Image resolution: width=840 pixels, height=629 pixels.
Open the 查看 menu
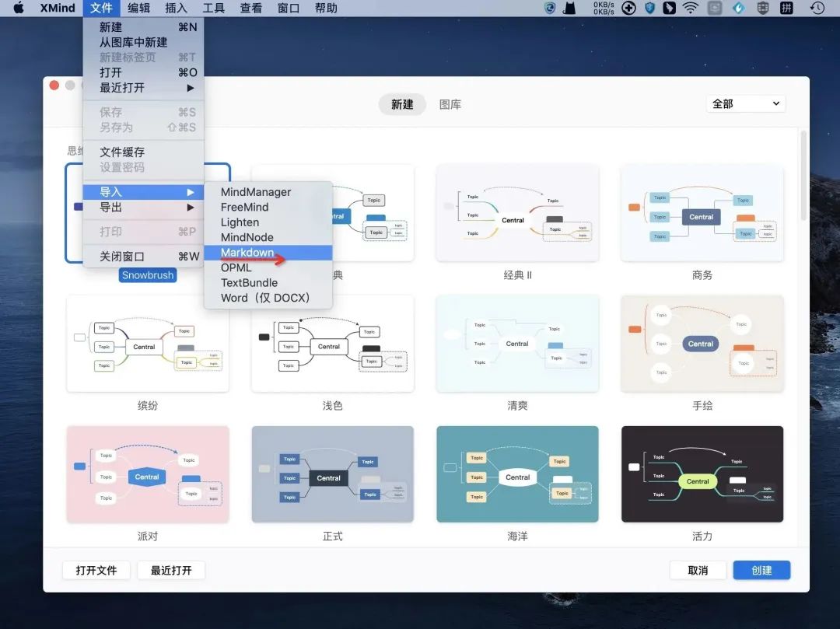coord(251,8)
